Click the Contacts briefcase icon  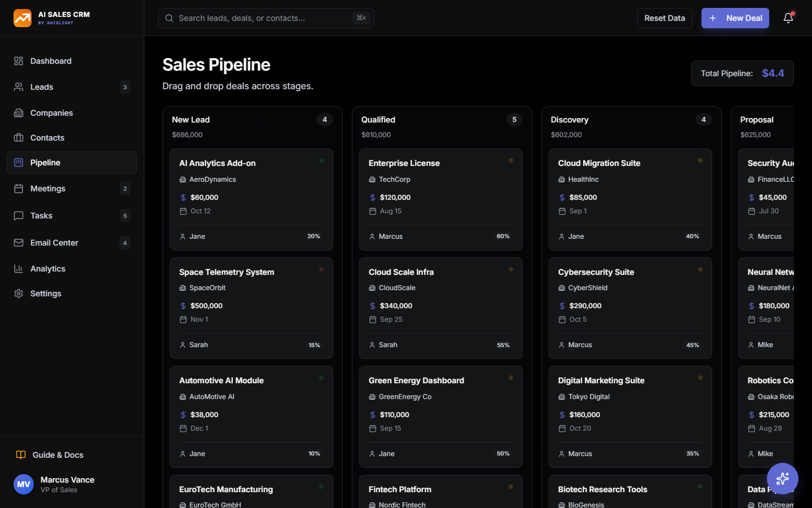[19, 138]
